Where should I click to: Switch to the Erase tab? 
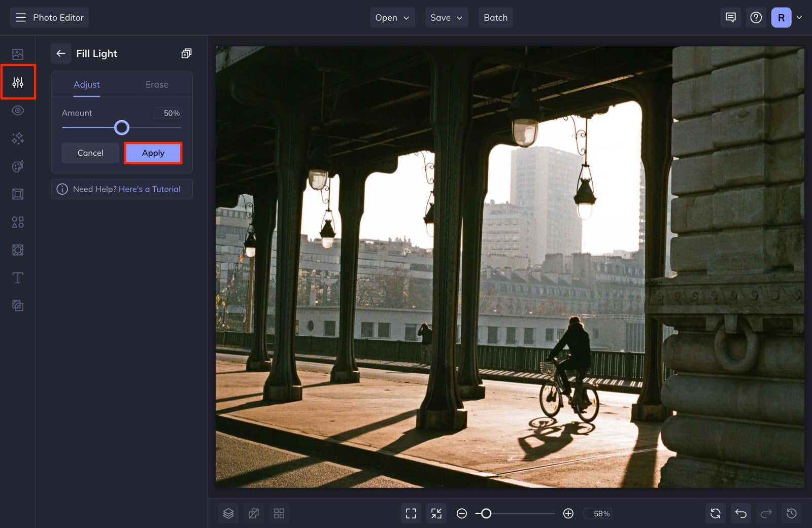156,84
